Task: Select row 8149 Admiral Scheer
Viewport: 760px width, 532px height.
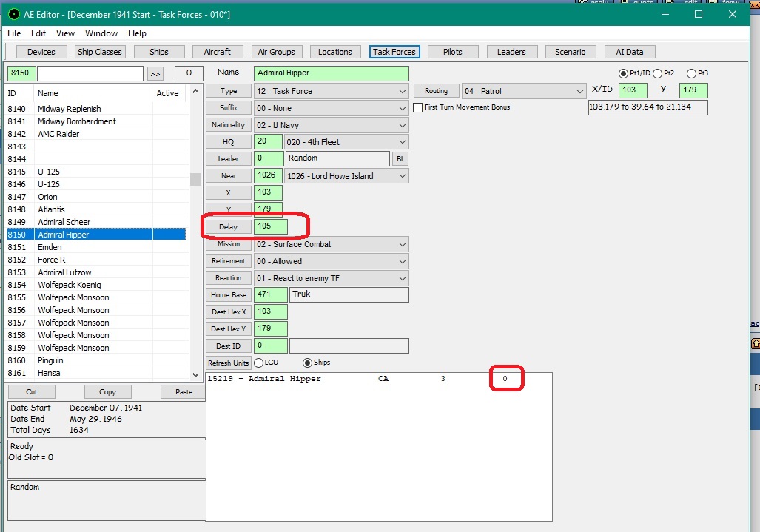Action: click(x=96, y=222)
